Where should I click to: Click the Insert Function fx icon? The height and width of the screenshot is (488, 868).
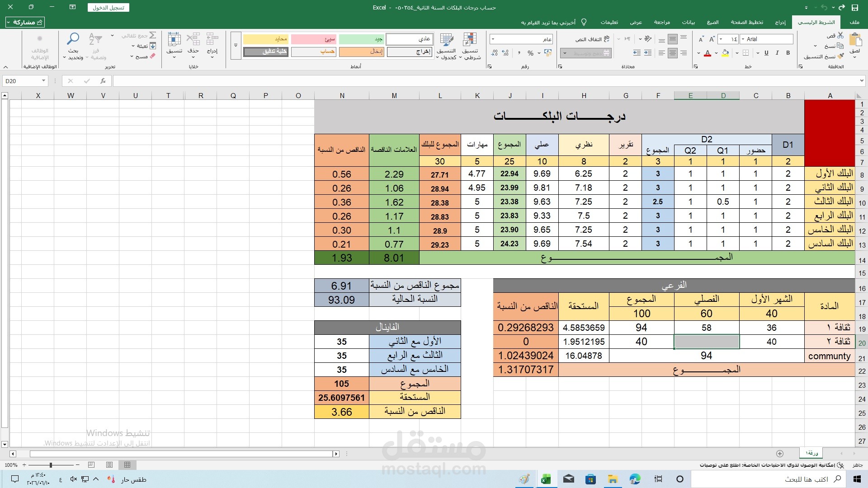[103, 81]
